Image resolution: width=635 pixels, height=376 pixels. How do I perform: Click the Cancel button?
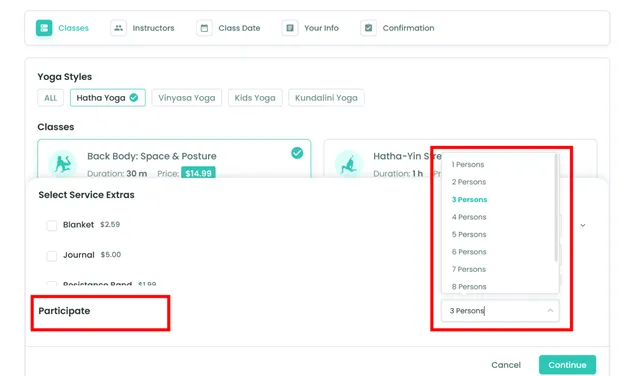point(506,365)
